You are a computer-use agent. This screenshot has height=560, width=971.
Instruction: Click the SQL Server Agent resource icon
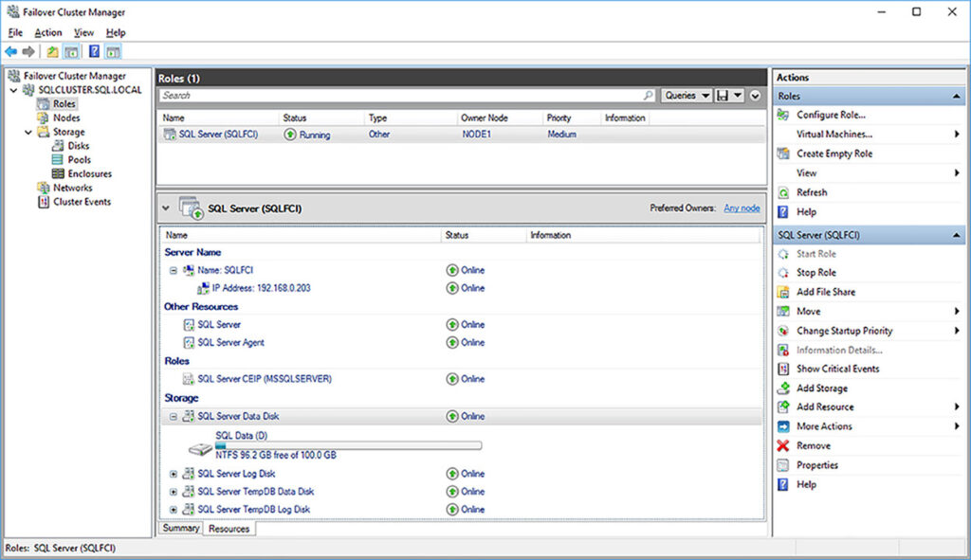tap(189, 342)
